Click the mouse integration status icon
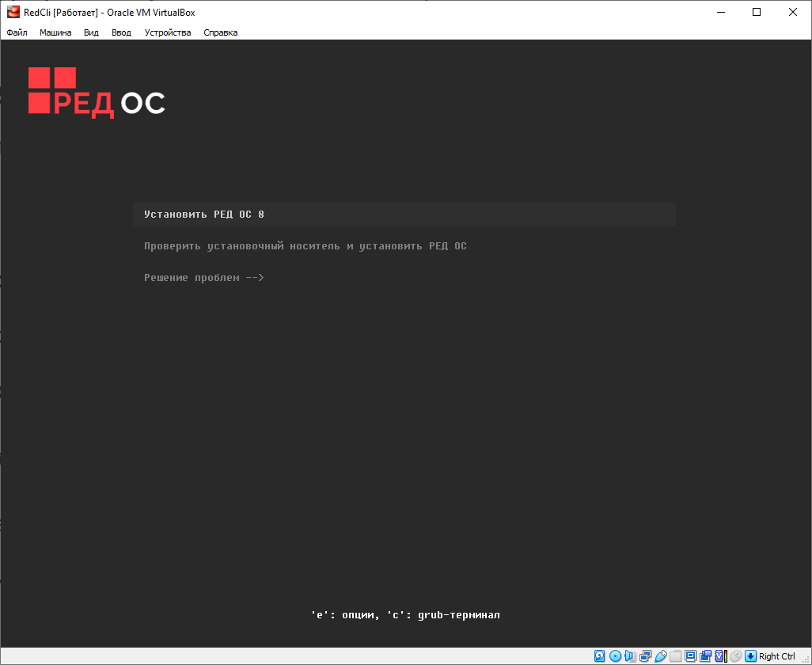This screenshot has height=665, width=812. coord(735,656)
